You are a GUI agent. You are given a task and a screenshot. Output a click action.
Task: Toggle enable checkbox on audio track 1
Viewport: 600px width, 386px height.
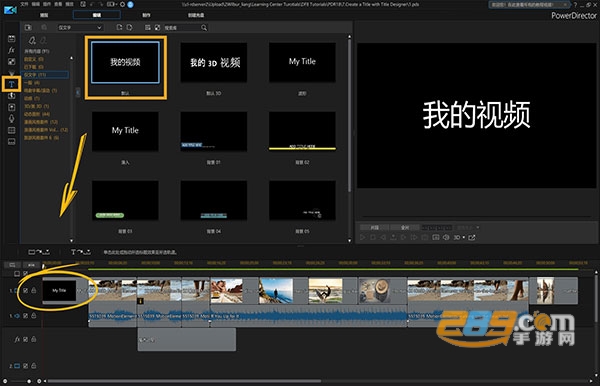click(x=26, y=316)
